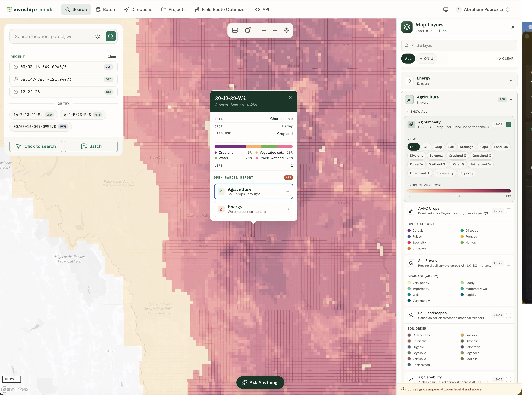This screenshot has height=395, width=532.
Task: Click the Ask Anything button
Action: tap(260, 382)
